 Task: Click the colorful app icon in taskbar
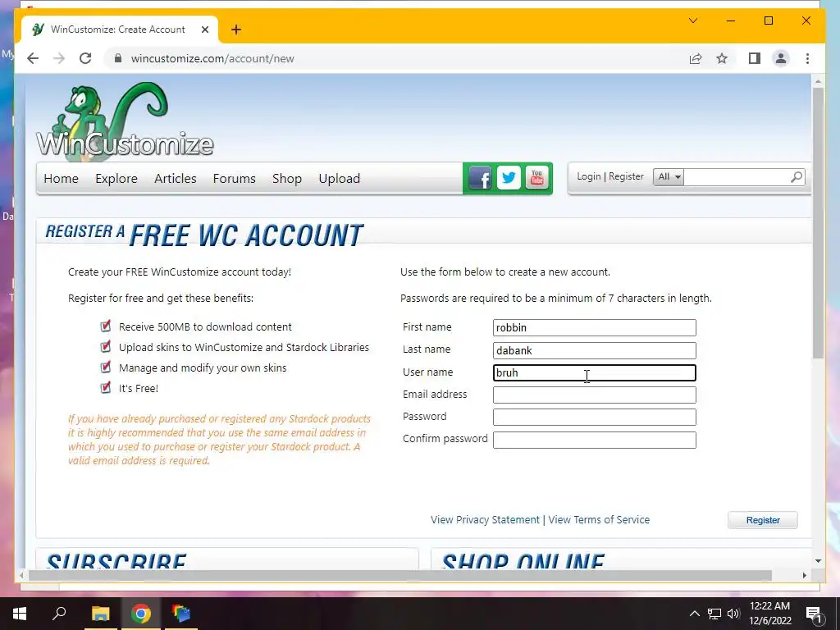coord(181,614)
